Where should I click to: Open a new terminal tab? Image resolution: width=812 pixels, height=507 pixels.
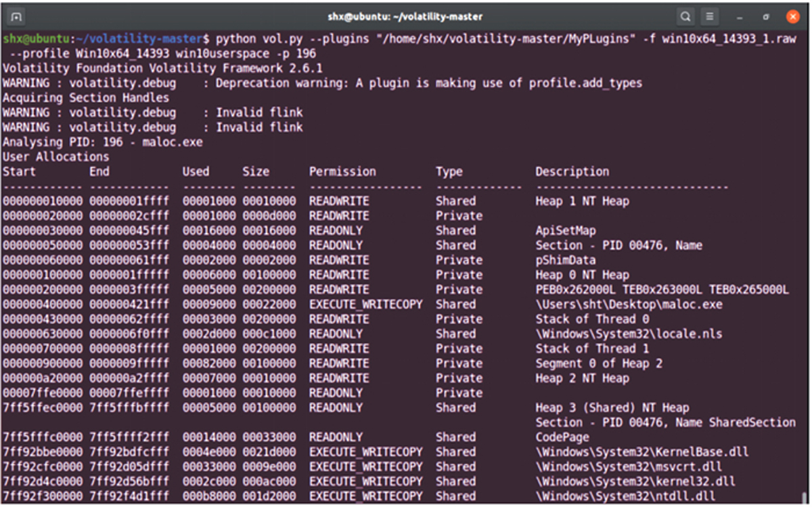[x=17, y=16]
